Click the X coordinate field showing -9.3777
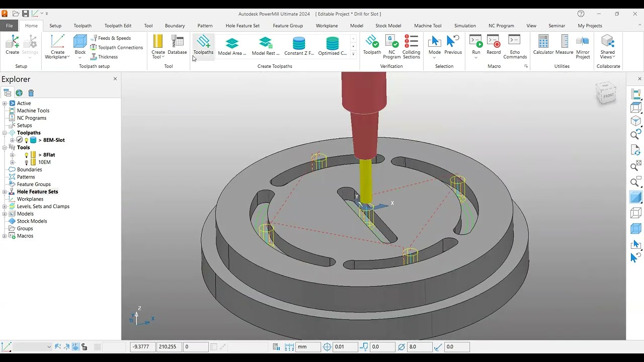Viewport: 644px width, 362px height. [143, 347]
